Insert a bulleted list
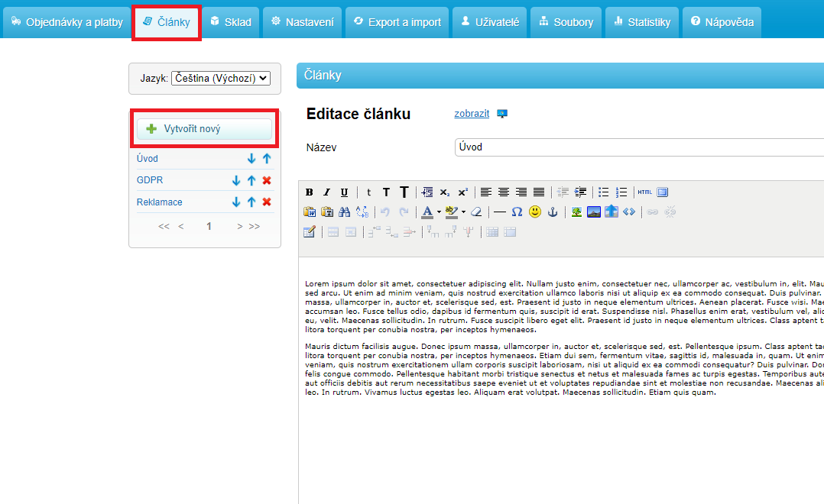Screen dimensions: 824x504 pyautogui.click(x=604, y=192)
